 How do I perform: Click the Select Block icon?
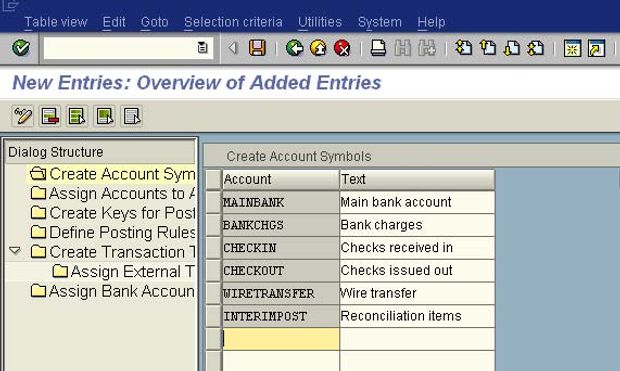click(x=104, y=116)
